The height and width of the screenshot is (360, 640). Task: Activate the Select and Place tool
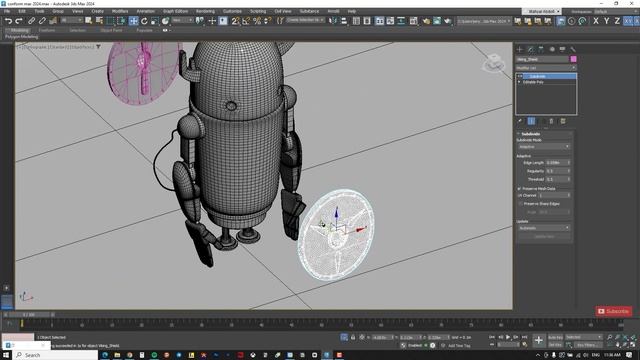(165, 21)
